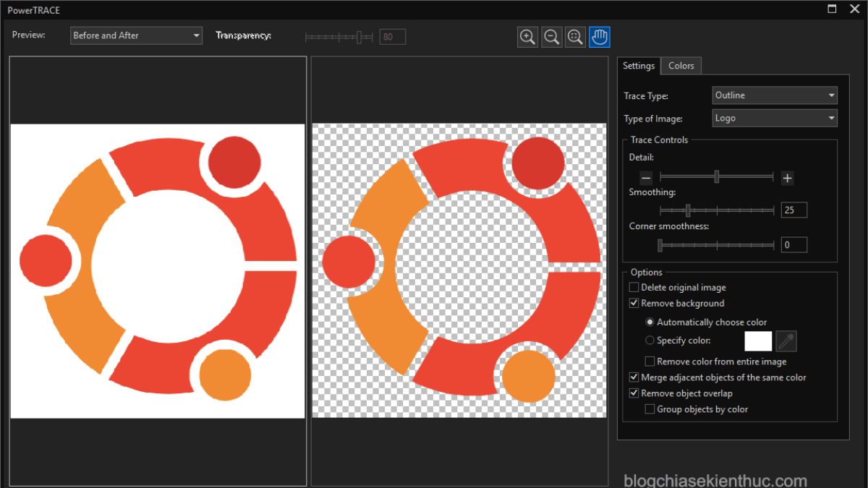Open the Trace Type dropdown
The image size is (868, 488).
pos(775,95)
